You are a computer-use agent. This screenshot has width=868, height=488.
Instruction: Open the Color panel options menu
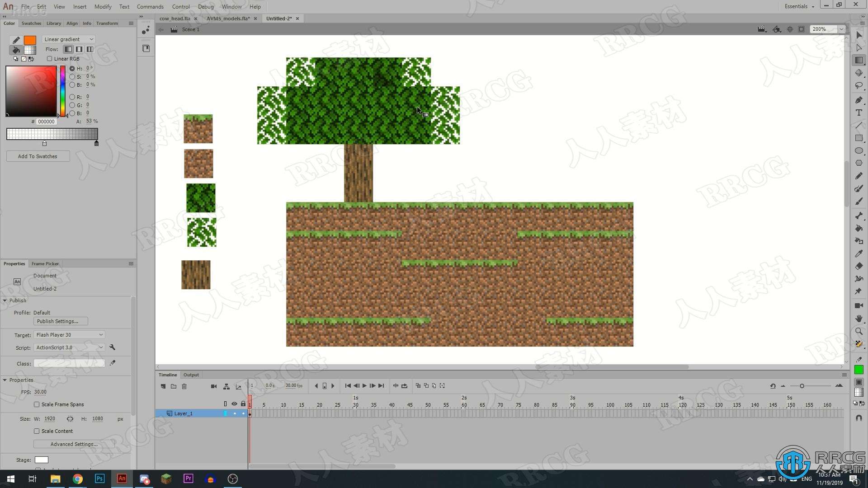tap(131, 23)
